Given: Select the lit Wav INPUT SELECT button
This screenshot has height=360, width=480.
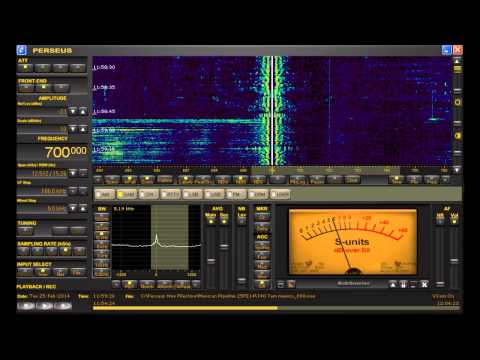Looking at the screenshot, I should click(43, 272).
